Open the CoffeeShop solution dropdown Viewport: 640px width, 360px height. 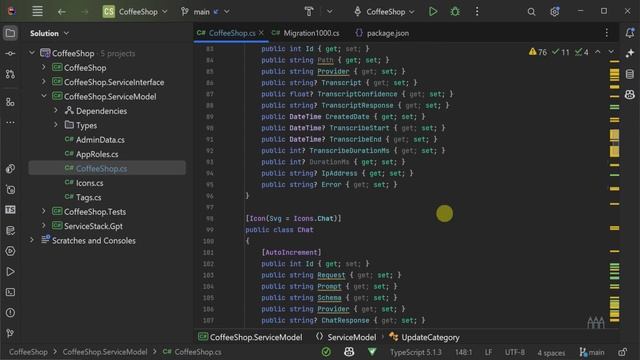pos(135,11)
